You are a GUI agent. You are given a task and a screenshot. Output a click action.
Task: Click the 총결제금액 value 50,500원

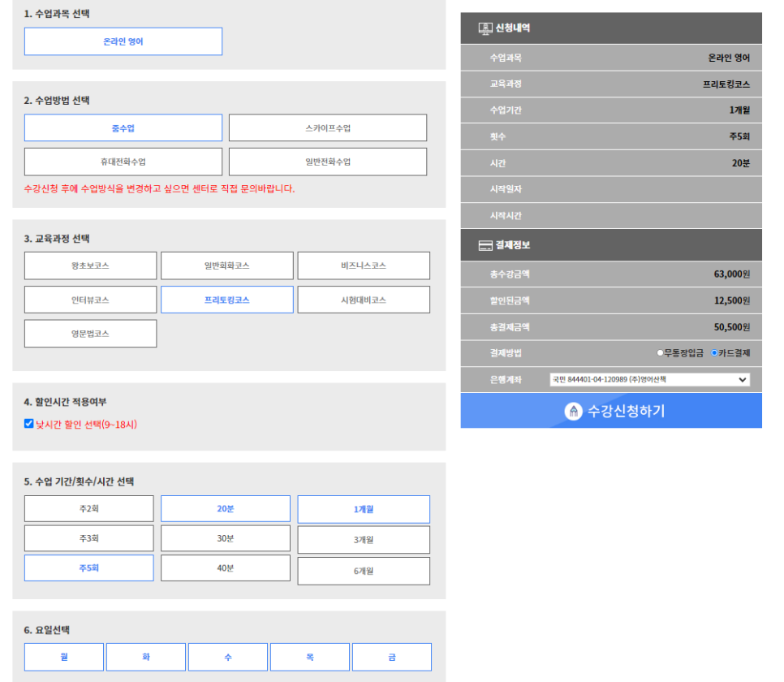[732, 327]
